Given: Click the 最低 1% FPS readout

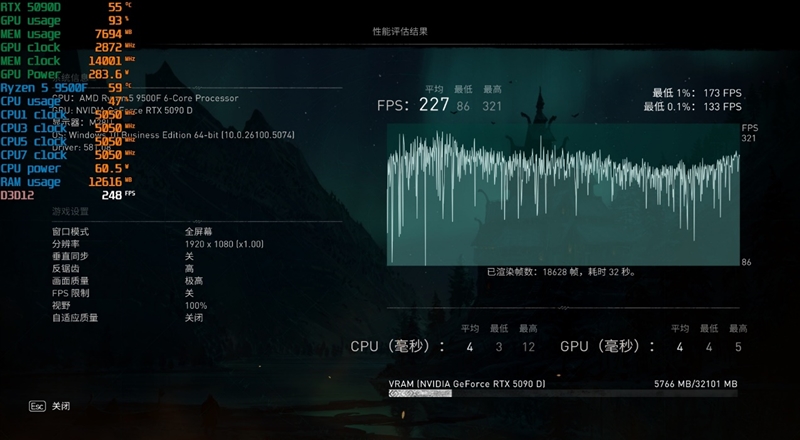Looking at the screenshot, I should pos(697,93).
